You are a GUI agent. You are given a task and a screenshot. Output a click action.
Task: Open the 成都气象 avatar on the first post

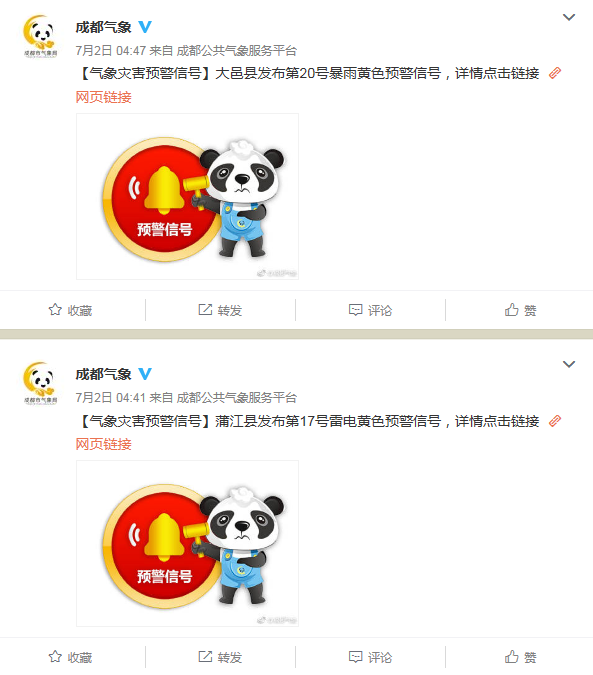(x=40, y=36)
